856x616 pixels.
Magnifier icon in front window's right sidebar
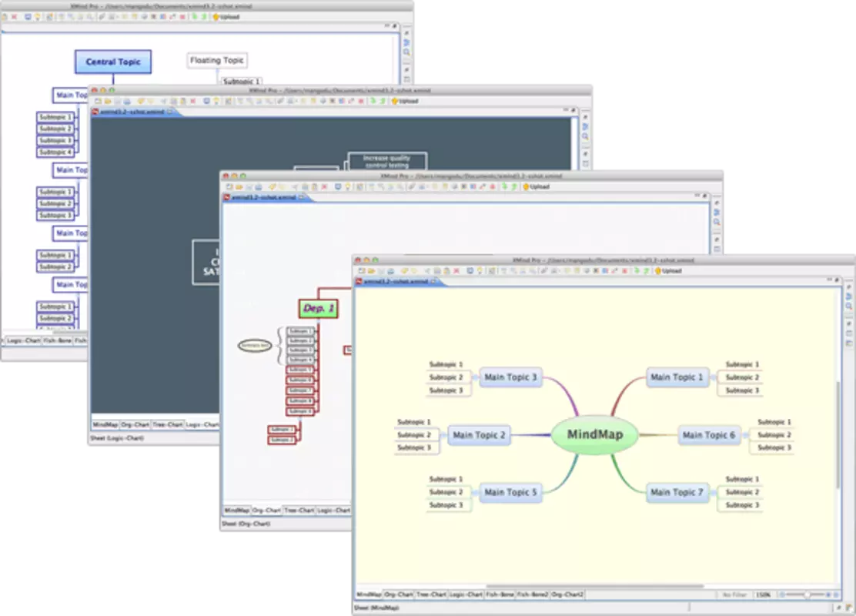coord(849,306)
